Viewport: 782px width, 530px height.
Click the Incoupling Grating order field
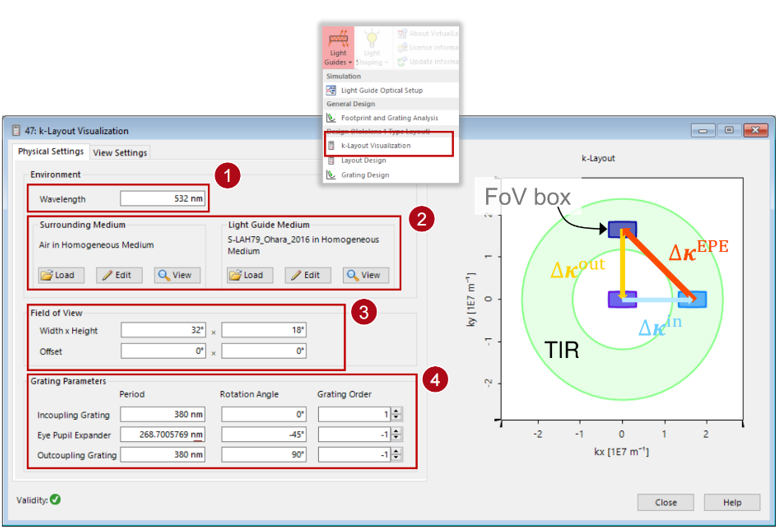click(355, 414)
